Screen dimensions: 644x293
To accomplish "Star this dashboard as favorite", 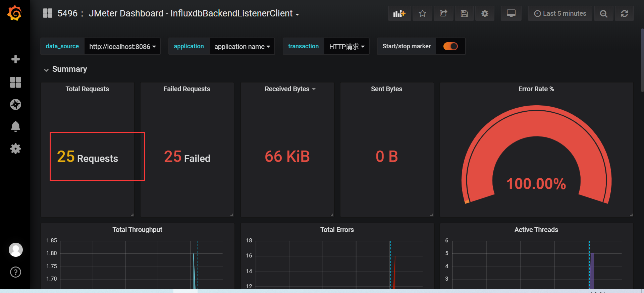I will point(422,13).
